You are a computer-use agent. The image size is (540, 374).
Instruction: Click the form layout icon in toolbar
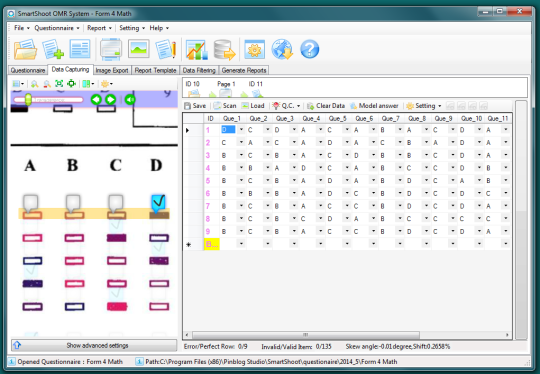tap(80, 49)
